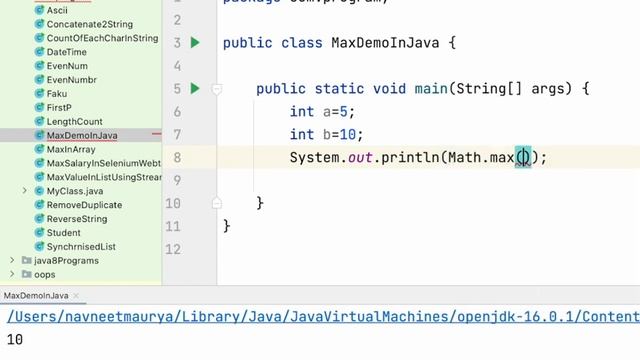
Task: Click line number 9 in gutter
Action: (177, 180)
